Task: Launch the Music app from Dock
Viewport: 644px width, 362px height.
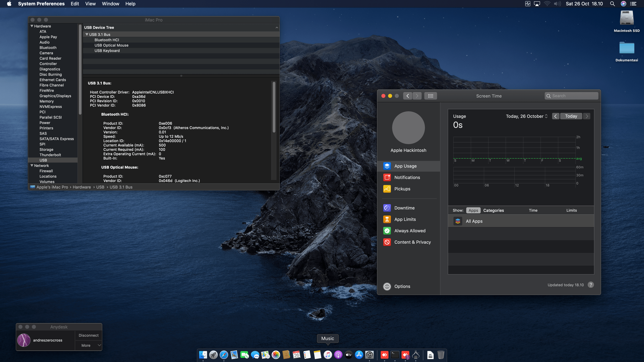Action: click(328, 355)
